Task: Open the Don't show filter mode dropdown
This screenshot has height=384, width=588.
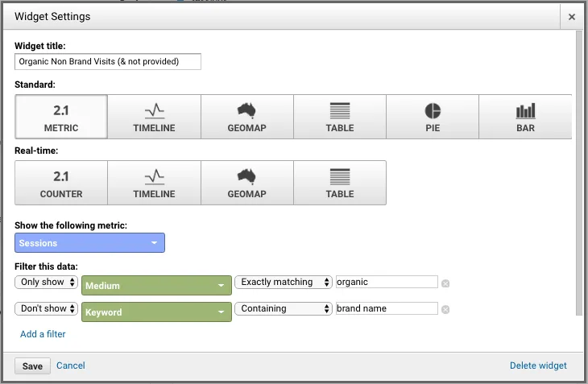Action: click(47, 308)
